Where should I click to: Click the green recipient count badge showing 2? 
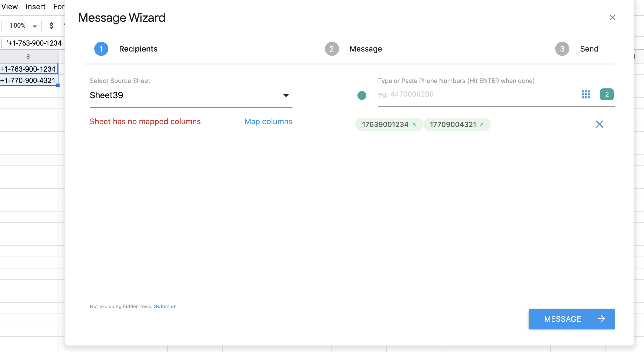pos(607,94)
